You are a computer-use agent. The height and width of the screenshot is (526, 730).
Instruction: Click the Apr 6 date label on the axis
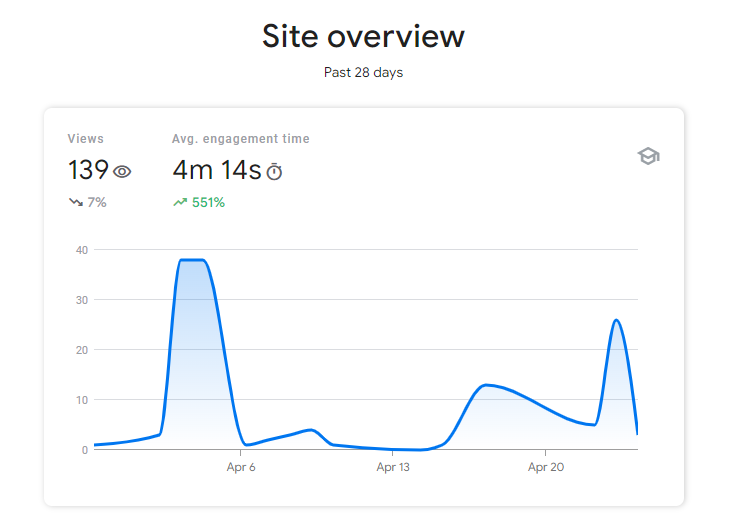coord(241,467)
